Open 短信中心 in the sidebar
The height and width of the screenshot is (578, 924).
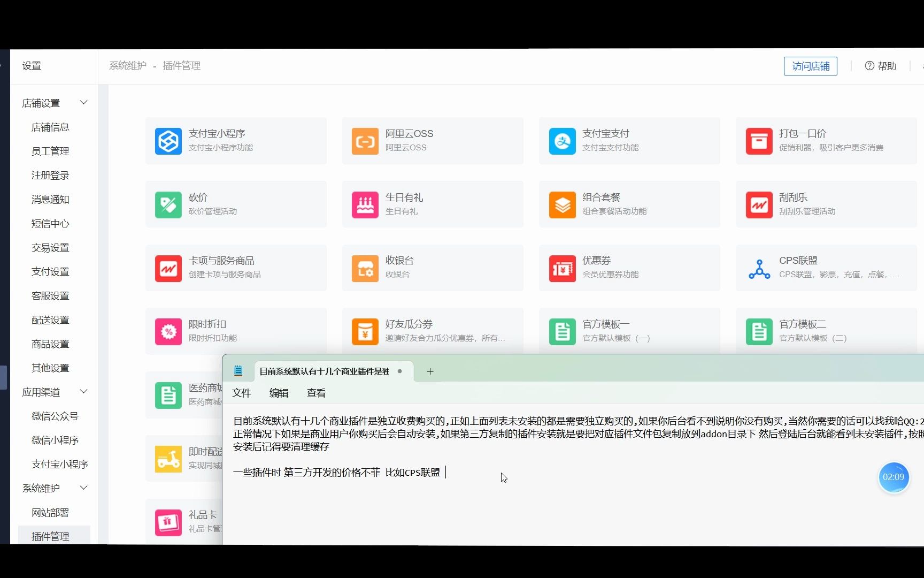pyautogui.click(x=50, y=224)
